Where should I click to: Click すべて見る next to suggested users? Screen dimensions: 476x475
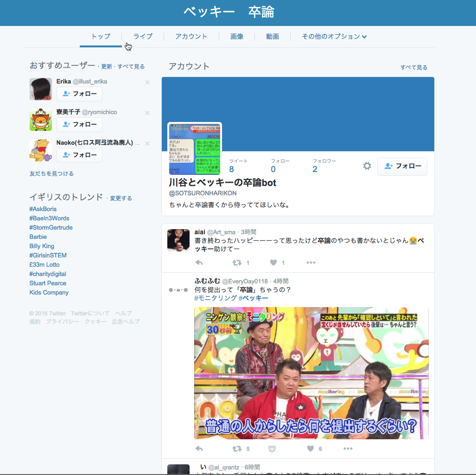tap(131, 66)
